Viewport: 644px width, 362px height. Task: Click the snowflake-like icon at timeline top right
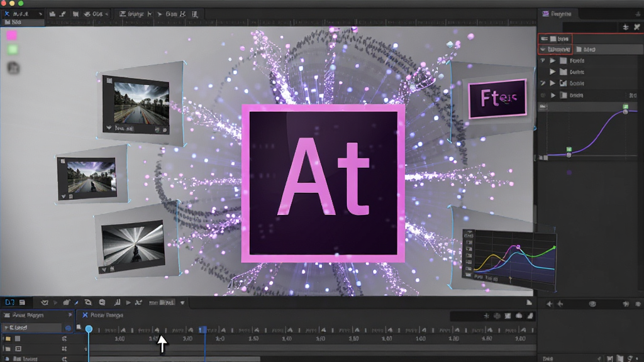[x=486, y=316]
